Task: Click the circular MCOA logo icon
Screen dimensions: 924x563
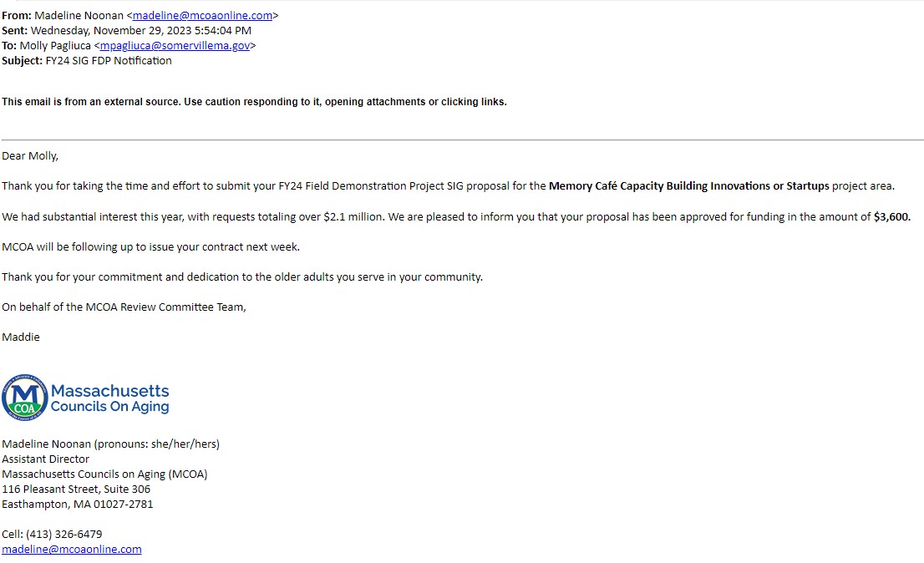Action: [24, 398]
